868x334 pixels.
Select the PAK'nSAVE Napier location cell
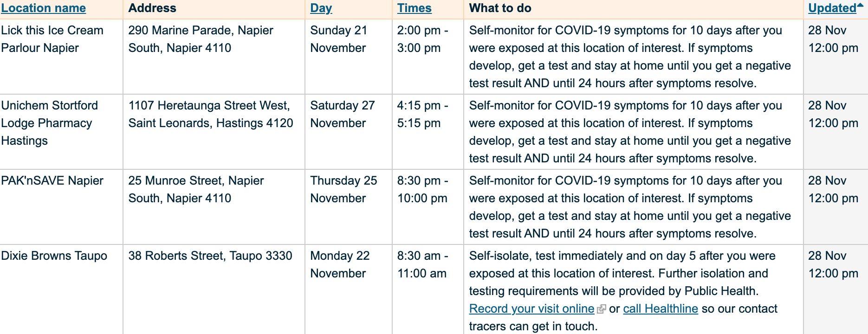pyautogui.click(x=61, y=207)
